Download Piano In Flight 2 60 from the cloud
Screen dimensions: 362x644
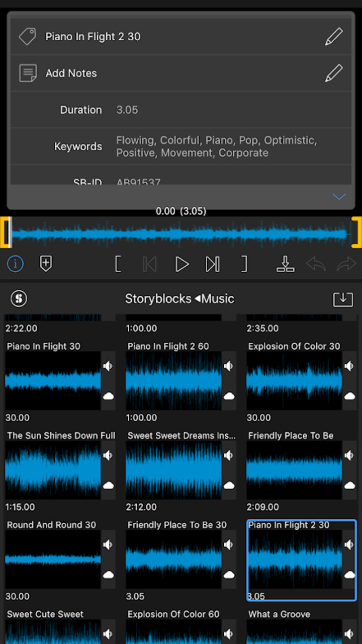(x=229, y=396)
